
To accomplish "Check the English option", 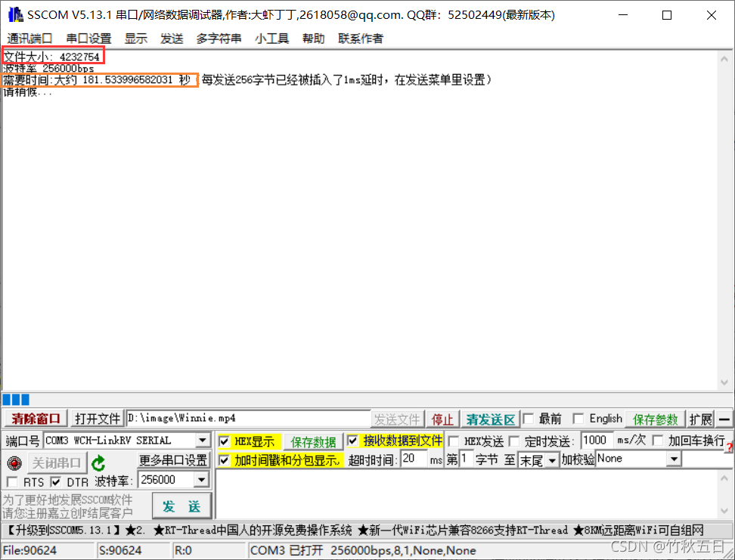I will coord(579,419).
